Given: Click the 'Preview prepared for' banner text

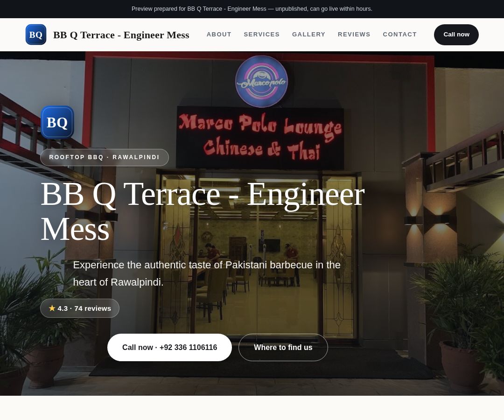Looking at the screenshot, I should [x=252, y=9].
